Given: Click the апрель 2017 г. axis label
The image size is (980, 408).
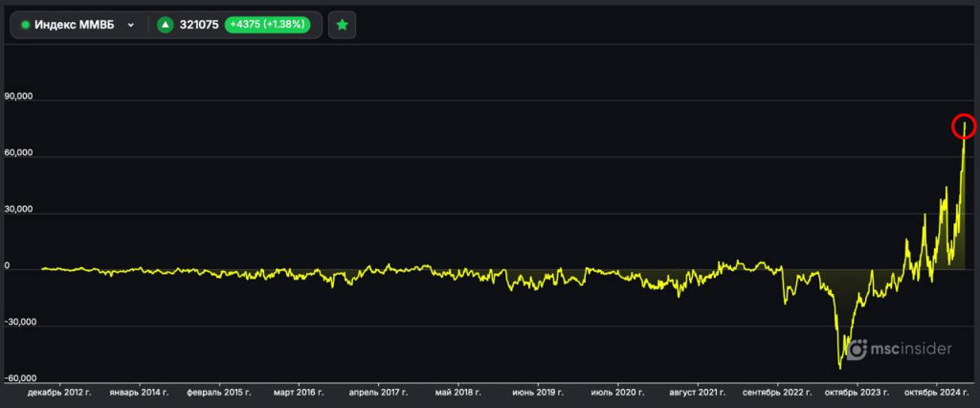Looking at the screenshot, I should [378, 393].
